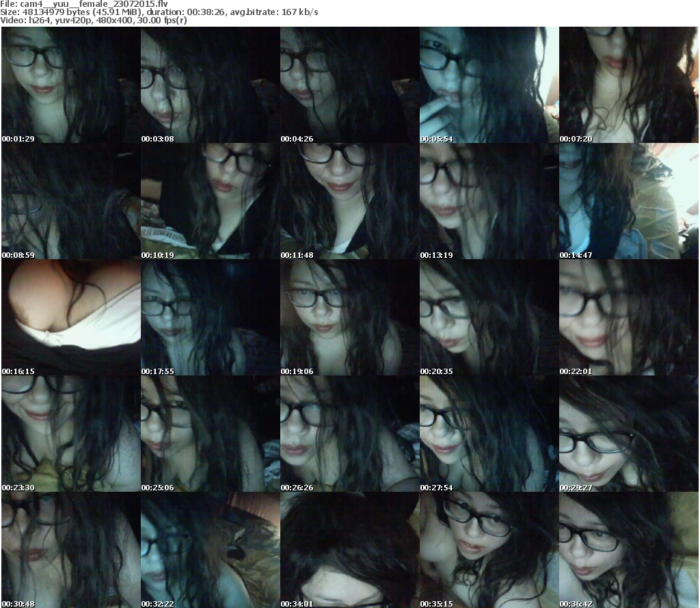
Task: Select the frame stamped 00:26:26
Action: (x=349, y=434)
